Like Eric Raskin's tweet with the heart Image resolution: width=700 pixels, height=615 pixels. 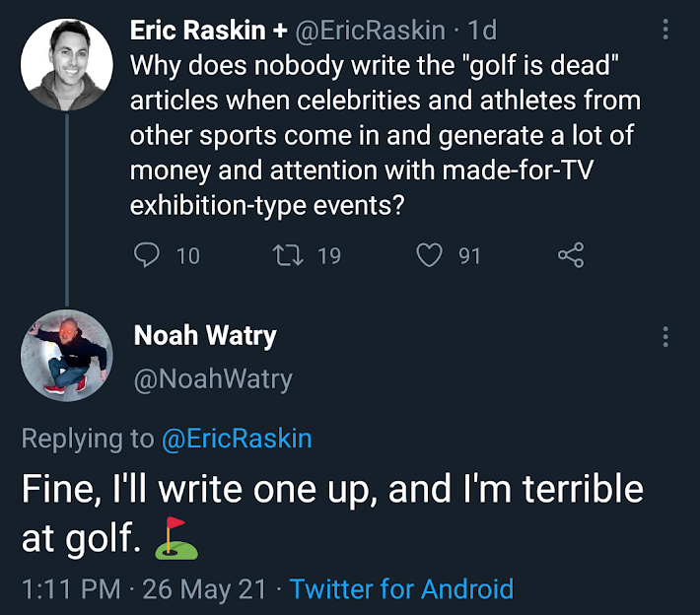coord(429,256)
